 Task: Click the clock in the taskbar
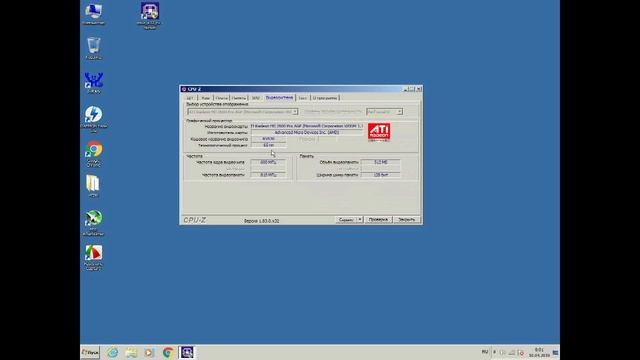(x=539, y=353)
